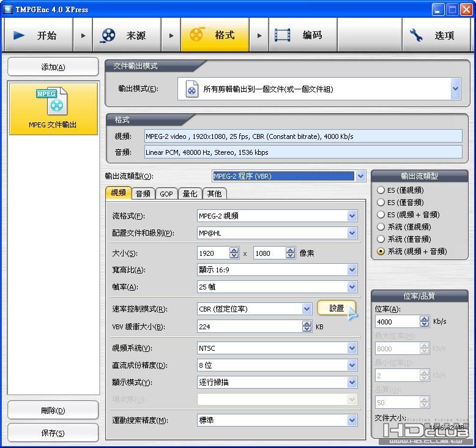Close the TMPGEnc window
This screenshot has height=448, width=476.
coord(466,9)
